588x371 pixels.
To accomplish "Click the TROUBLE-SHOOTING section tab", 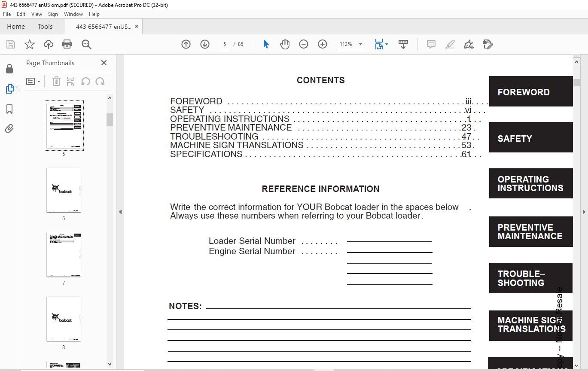I will [531, 278].
